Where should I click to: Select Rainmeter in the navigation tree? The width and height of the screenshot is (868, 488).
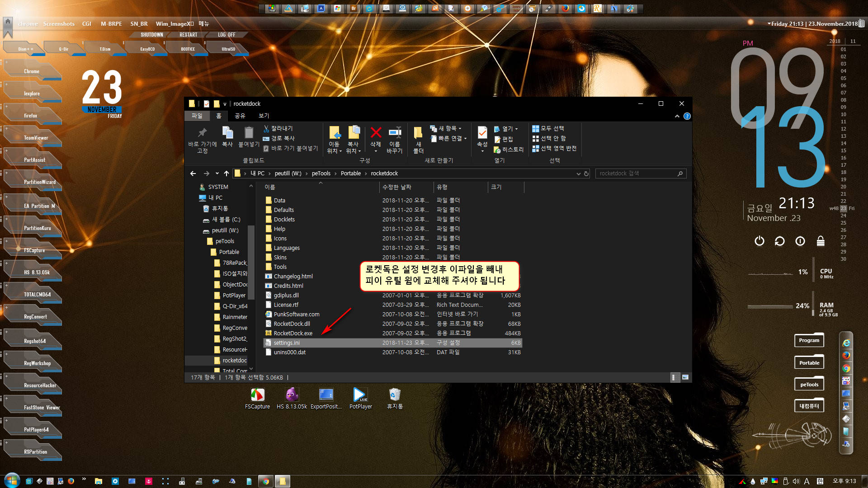point(235,317)
